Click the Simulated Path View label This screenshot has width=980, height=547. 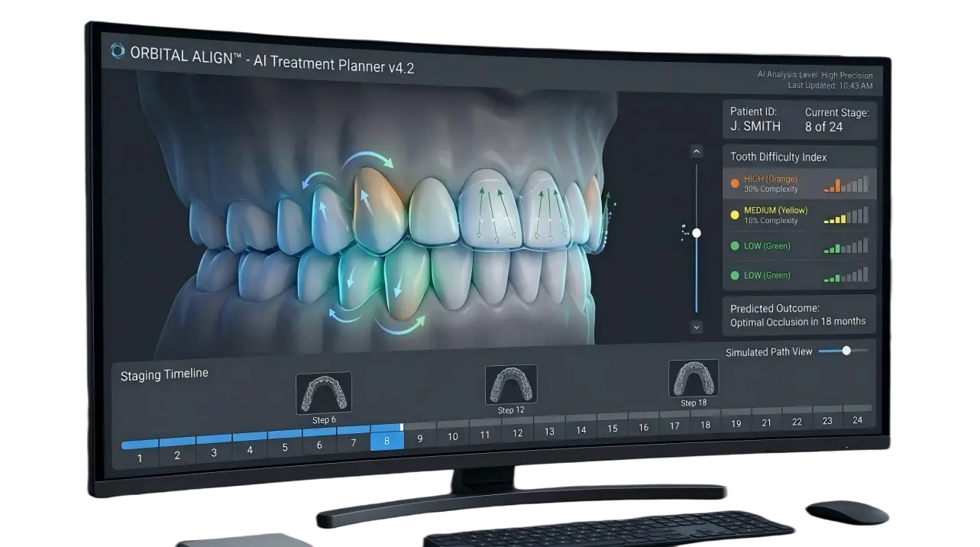point(769,352)
